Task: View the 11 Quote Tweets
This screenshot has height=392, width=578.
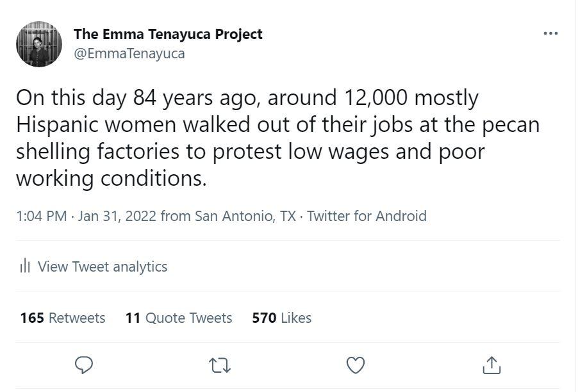Action: coord(179,318)
